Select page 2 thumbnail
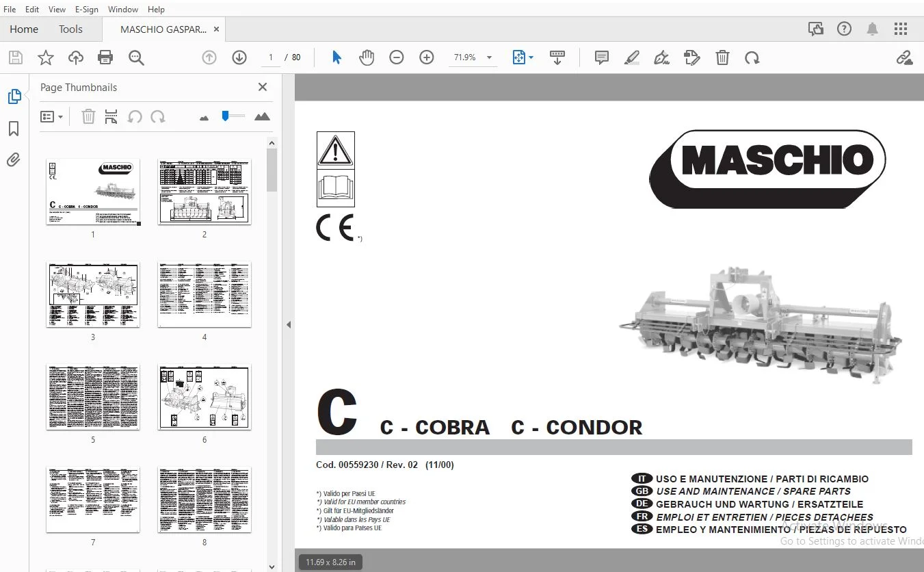 pyautogui.click(x=204, y=192)
